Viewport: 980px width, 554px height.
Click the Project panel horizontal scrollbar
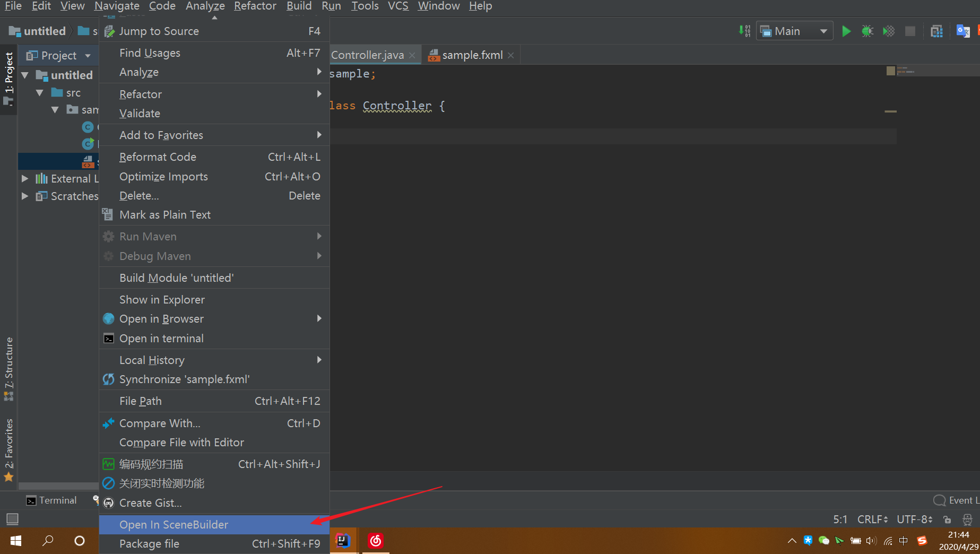pyautogui.click(x=58, y=486)
